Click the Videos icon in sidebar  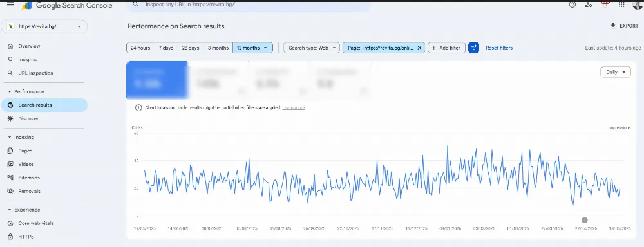pyautogui.click(x=11, y=164)
